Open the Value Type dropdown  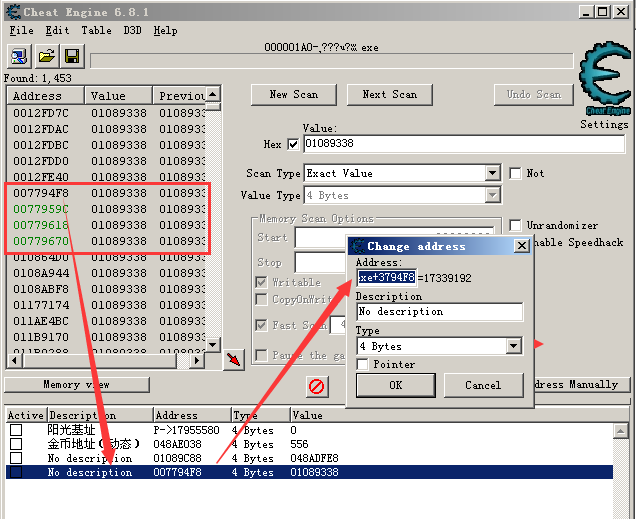(492, 195)
